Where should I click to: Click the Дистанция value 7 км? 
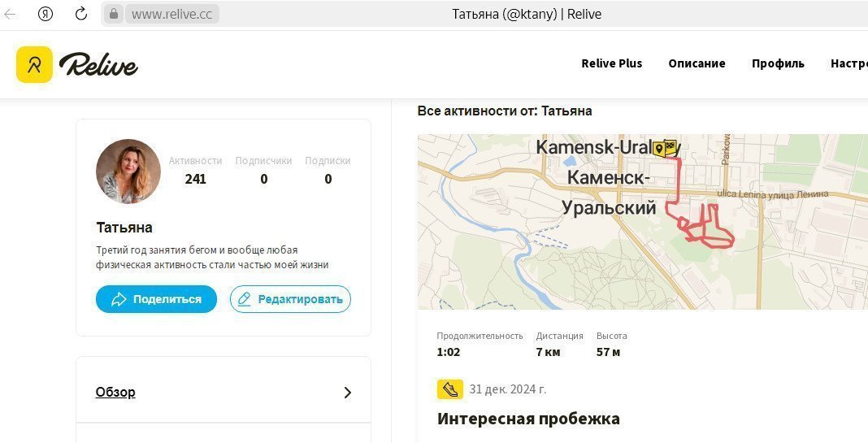tap(548, 352)
